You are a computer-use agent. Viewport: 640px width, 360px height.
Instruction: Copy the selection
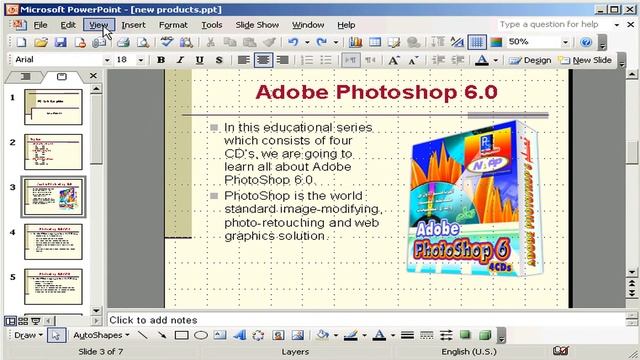(230, 42)
